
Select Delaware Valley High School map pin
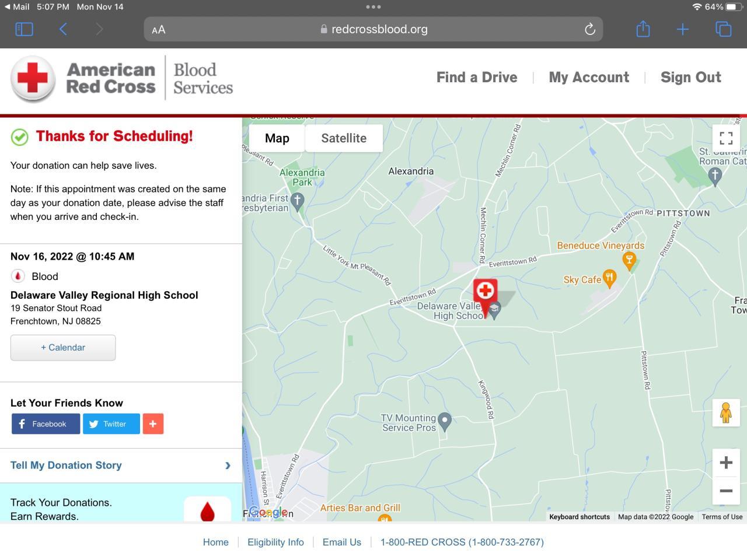(x=494, y=310)
